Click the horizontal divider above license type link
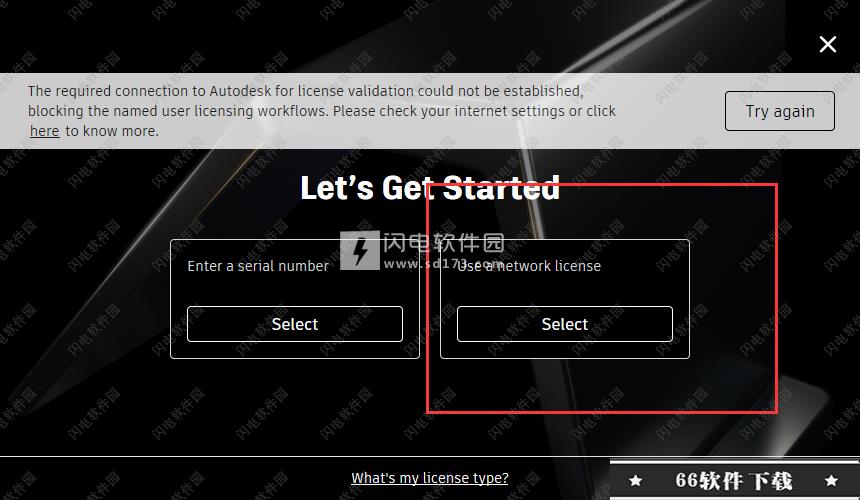Screen dimensions: 860x500 point(305,456)
